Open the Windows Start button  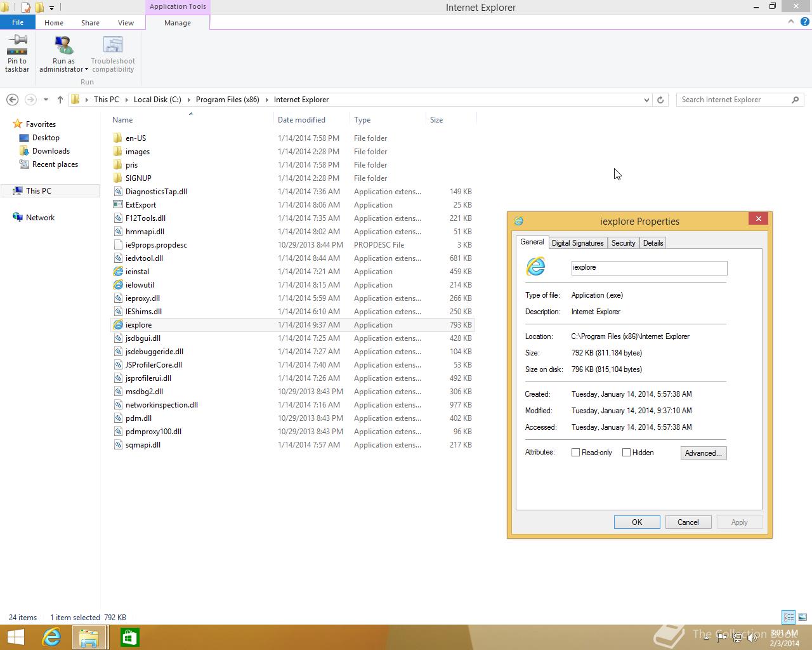[x=15, y=637]
